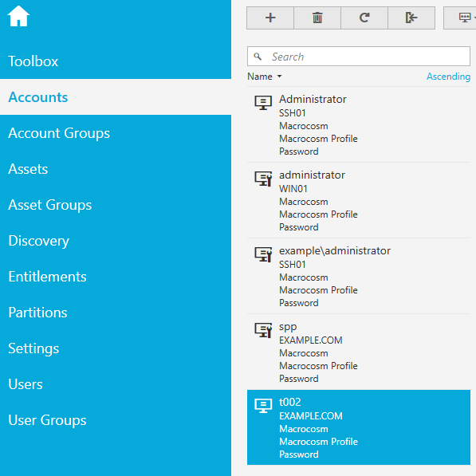Open the Toolbox menu item

(x=33, y=61)
